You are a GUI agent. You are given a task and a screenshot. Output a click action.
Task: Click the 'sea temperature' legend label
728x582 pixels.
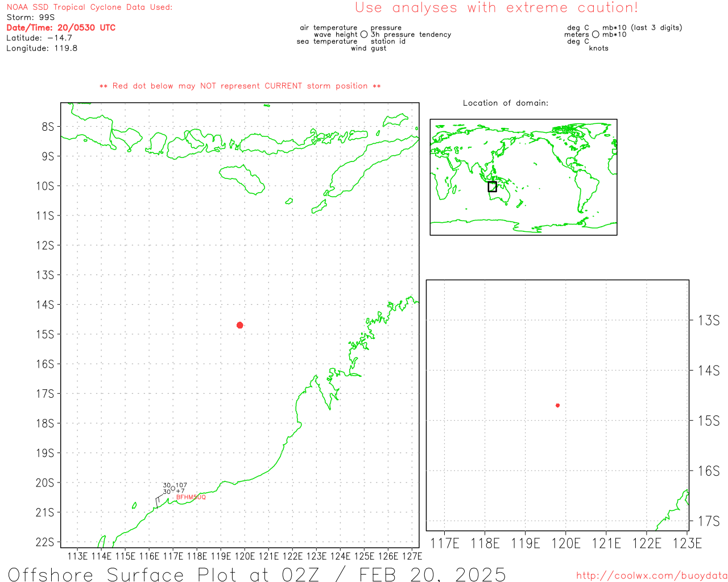[x=327, y=41]
